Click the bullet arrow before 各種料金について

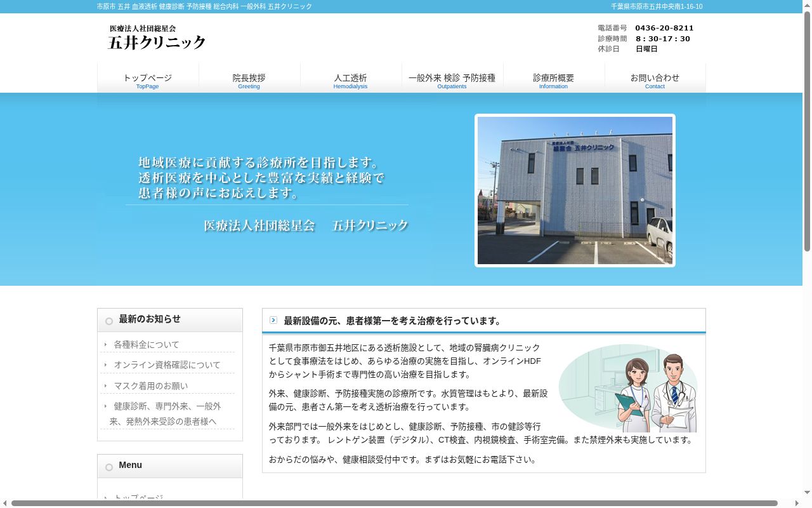tap(105, 344)
